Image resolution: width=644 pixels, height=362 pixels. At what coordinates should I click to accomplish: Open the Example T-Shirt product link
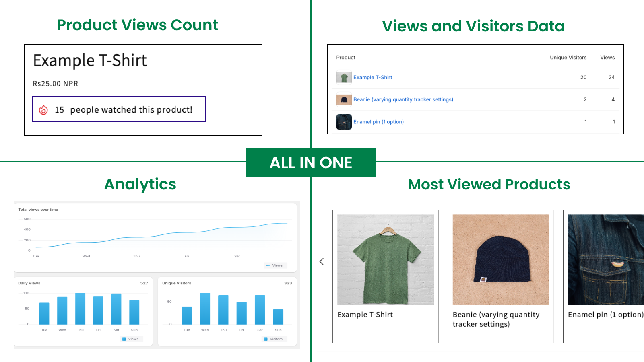tap(373, 77)
